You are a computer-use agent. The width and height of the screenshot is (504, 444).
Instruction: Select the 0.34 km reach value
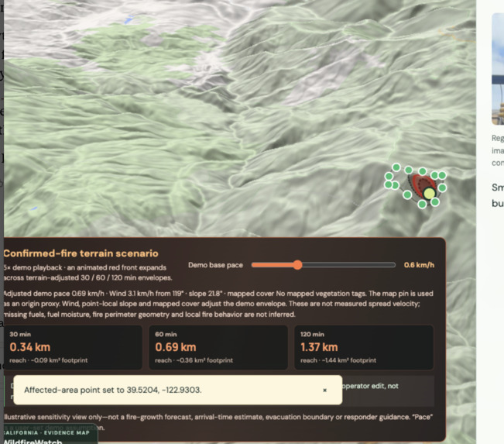click(30, 347)
